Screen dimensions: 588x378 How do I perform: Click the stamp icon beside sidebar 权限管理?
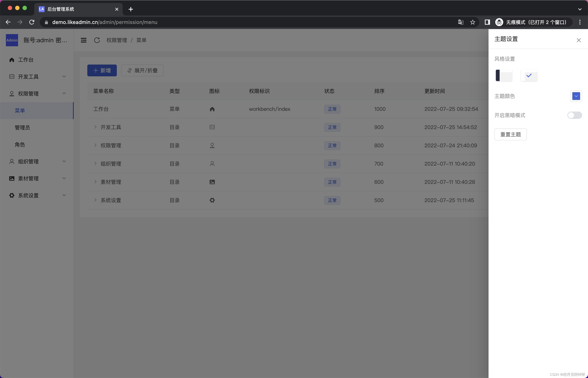(x=12, y=93)
